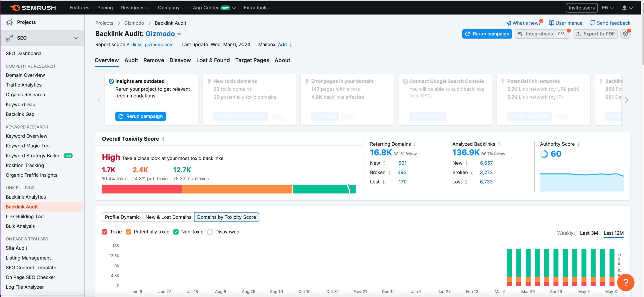Uncheck the Toxic checkbox
This screenshot has width=644, height=297.
(105, 232)
